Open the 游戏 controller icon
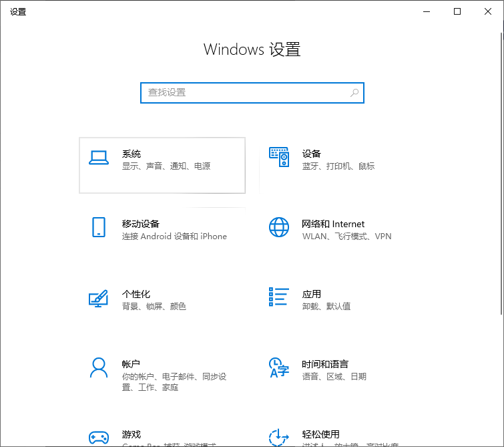 pyautogui.click(x=99, y=438)
